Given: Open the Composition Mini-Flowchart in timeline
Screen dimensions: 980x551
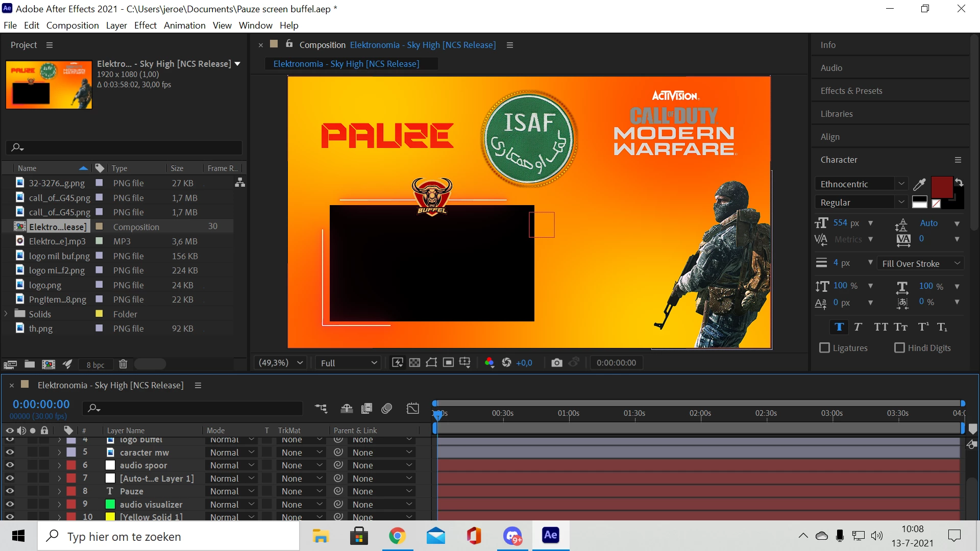Looking at the screenshot, I should [x=321, y=409].
